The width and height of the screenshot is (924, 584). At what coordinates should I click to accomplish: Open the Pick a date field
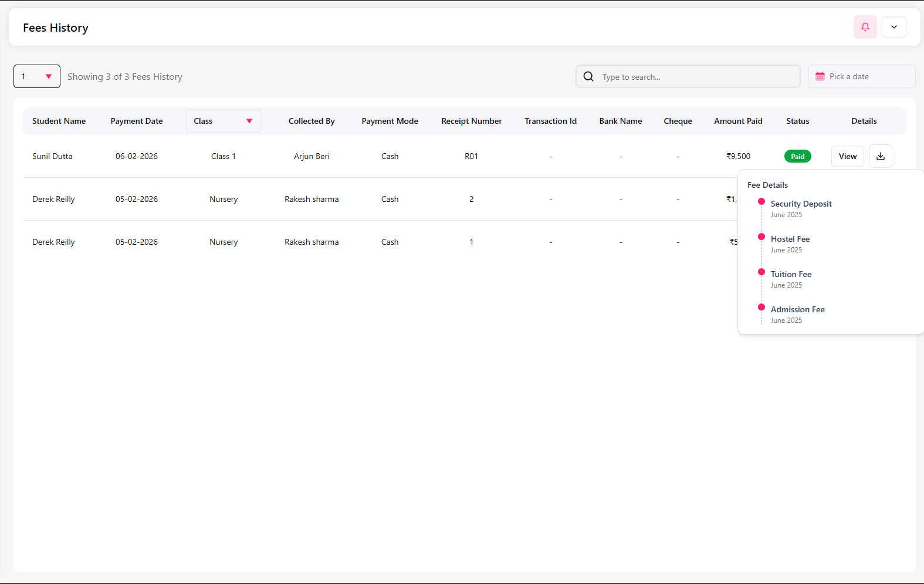[x=861, y=77]
